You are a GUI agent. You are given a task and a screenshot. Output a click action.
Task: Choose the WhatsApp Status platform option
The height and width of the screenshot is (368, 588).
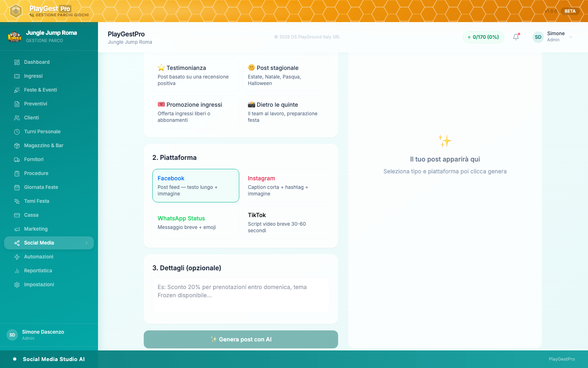pyautogui.click(x=196, y=222)
